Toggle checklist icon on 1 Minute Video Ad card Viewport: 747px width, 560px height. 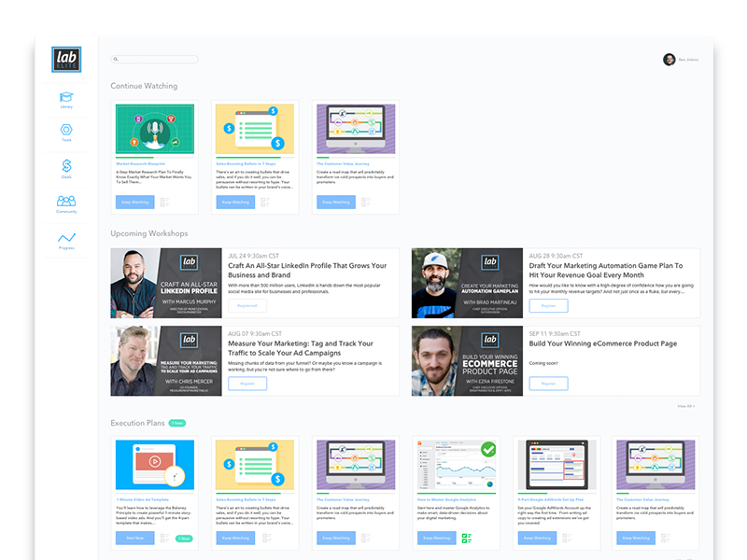coord(164,539)
